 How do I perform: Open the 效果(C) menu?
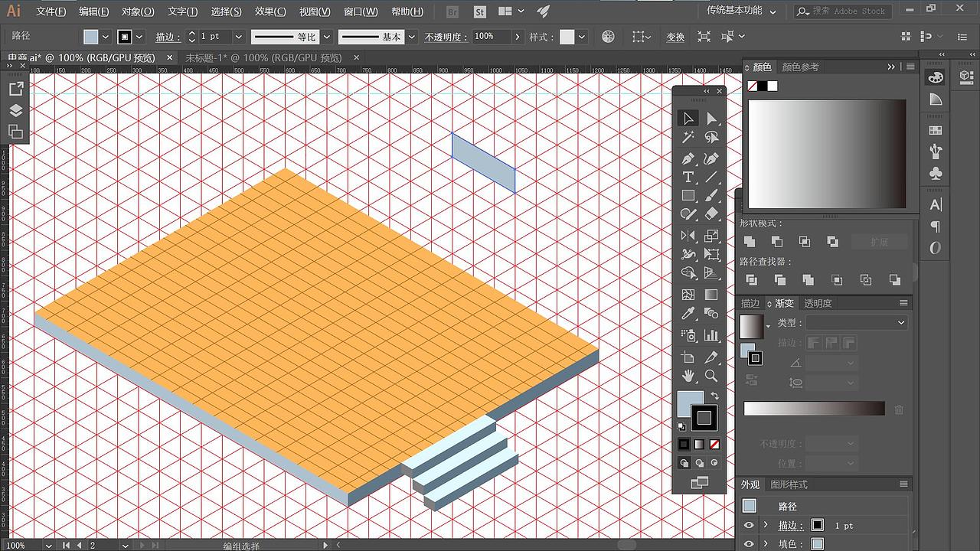pos(270,11)
